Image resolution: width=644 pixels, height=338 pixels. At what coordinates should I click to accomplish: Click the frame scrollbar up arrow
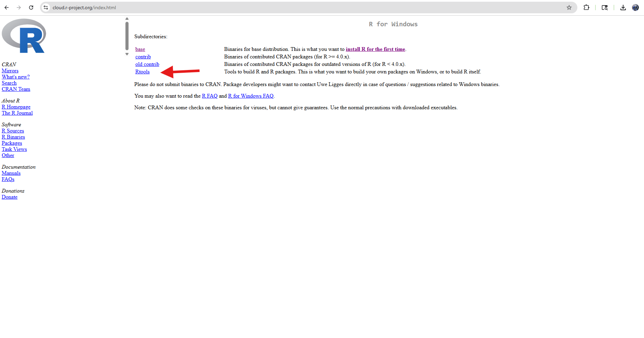tap(127, 19)
